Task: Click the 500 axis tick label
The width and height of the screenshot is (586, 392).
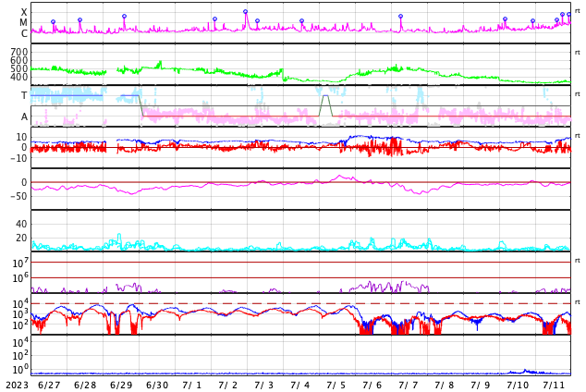Action: click(19, 68)
